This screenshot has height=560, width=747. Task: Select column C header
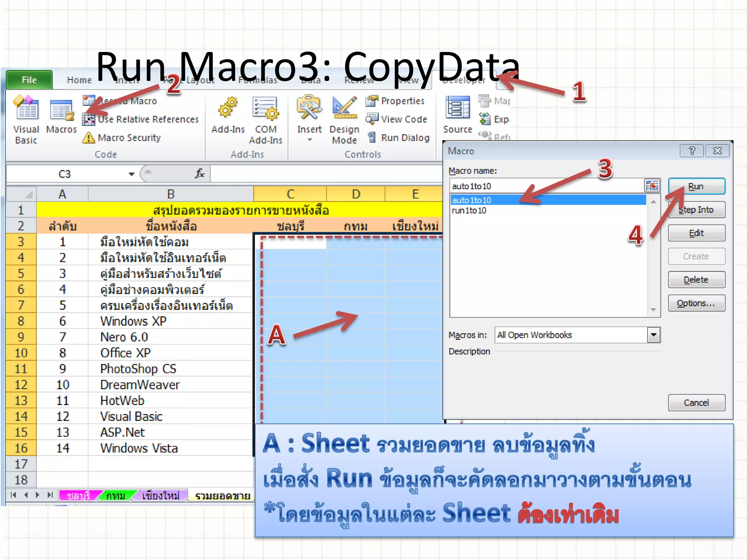(x=290, y=194)
